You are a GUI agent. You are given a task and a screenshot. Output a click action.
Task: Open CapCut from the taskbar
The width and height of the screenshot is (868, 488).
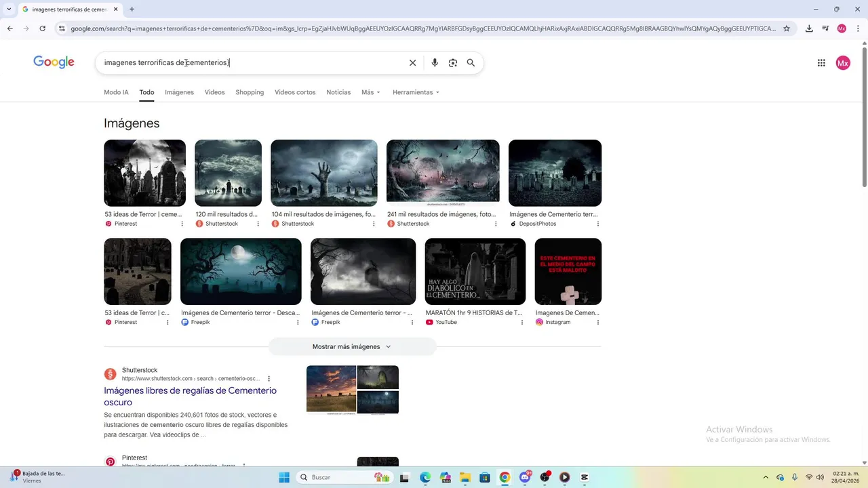click(x=585, y=477)
